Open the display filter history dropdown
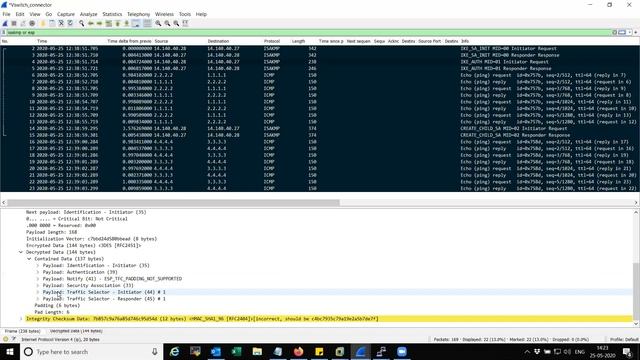640x360 pixels. pyautogui.click(x=629, y=32)
